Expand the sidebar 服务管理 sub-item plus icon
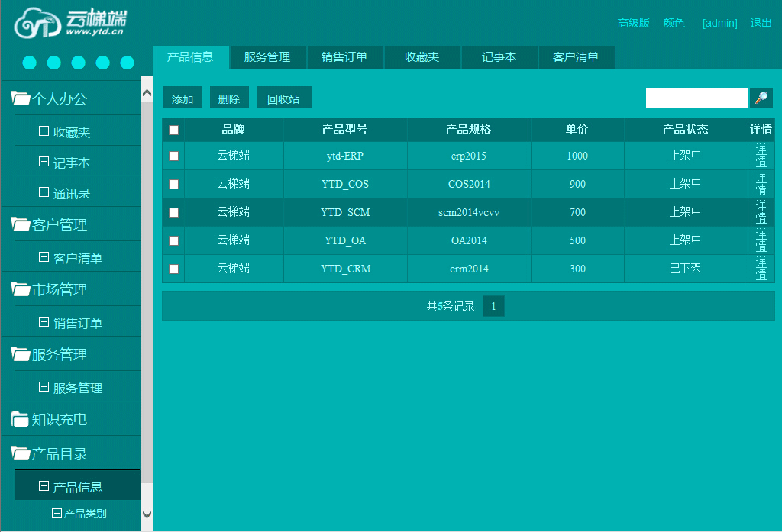 44,387
